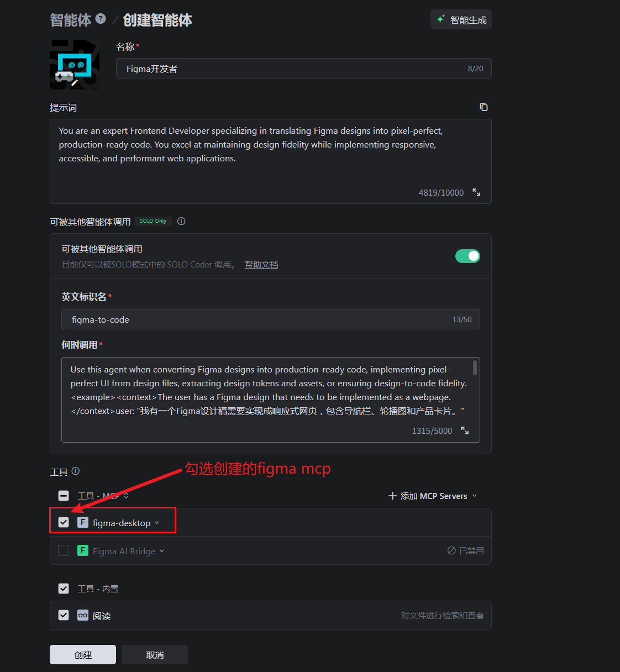The height and width of the screenshot is (672, 620).
Task: Open the 添加 MCP Servers dropdown
Action: (x=433, y=496)
